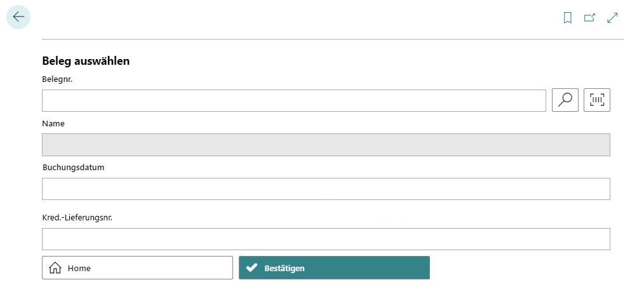Image resolution: width=644 pixels, height=301 pixels.
Task: Open this page in a new window
Action: click(x=590, y=18)
